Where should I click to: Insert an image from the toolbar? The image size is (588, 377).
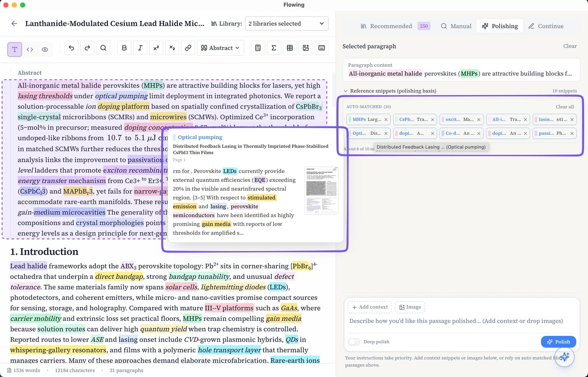[306, 48]
